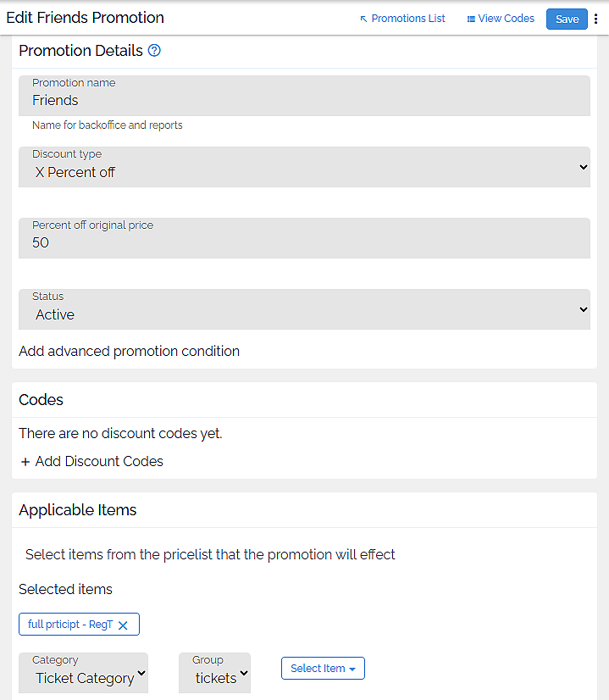
Task: Click the Percent off original price field
Action: point(304,238)
